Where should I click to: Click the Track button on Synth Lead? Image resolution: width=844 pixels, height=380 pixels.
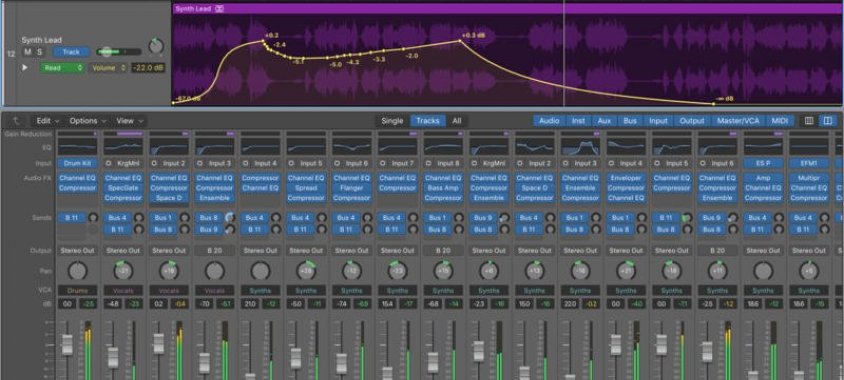coord(71,52)
